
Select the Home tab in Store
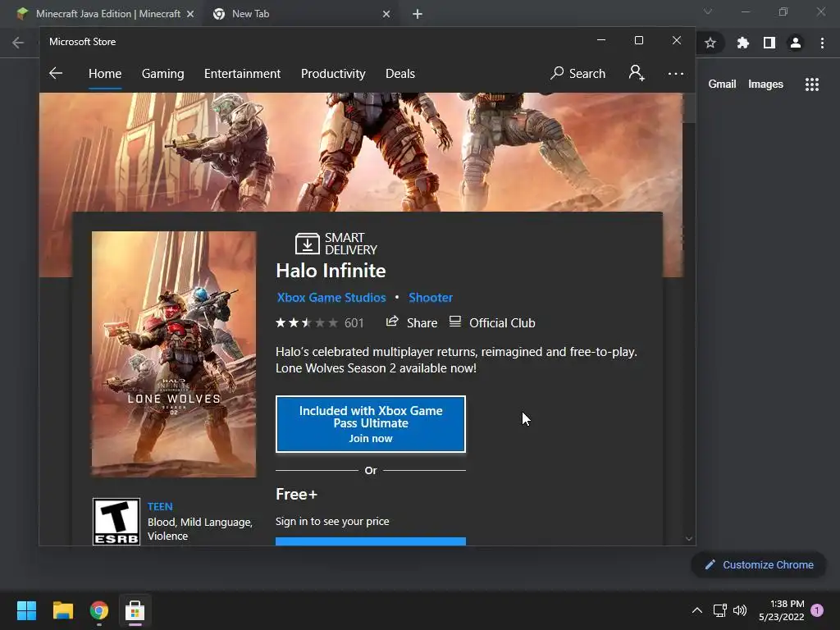(105, 73)
